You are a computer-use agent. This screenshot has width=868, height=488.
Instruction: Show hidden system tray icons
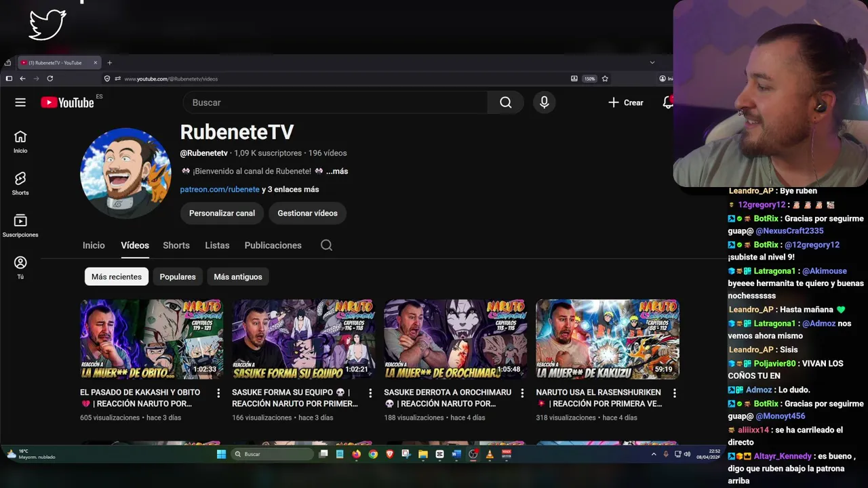pos(654,454)
